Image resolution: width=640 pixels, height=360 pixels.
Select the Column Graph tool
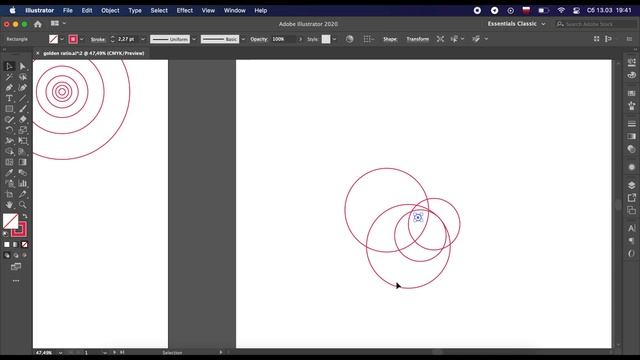click(22, 183)
